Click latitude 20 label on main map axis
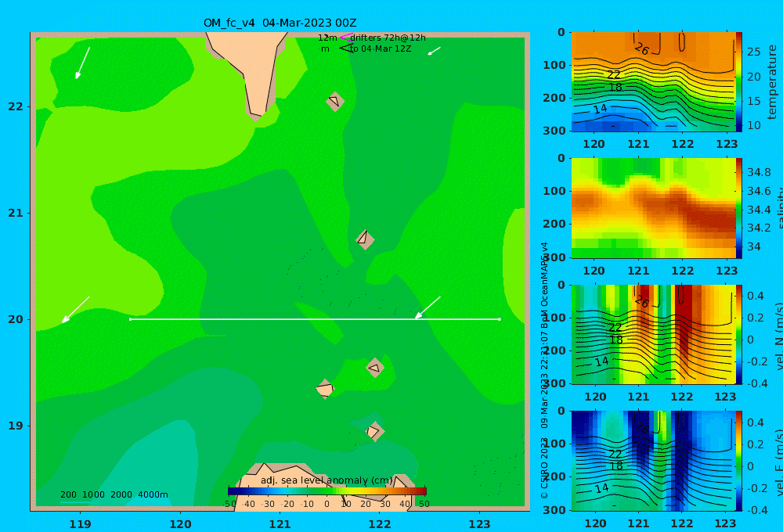Viewport: 783px width, 532px height. point(16,319)
